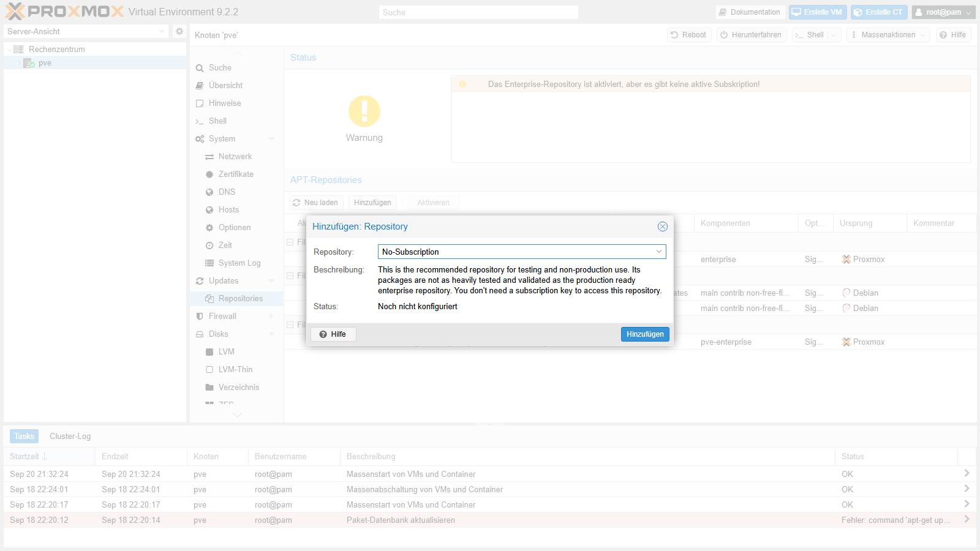980x551 pixels.
Task: Open details arrow for Massenabschaltung task row
Action: [x=967, y=489]
